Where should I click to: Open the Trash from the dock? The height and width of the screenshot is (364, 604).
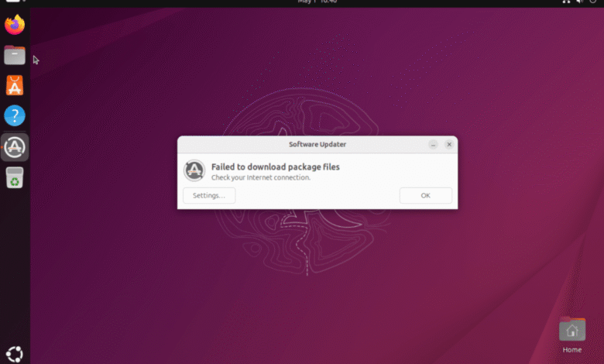(15, 177)
